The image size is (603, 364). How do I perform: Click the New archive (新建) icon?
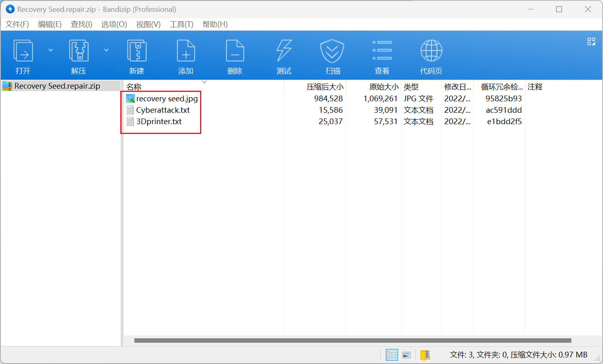(x=137, y=51)
